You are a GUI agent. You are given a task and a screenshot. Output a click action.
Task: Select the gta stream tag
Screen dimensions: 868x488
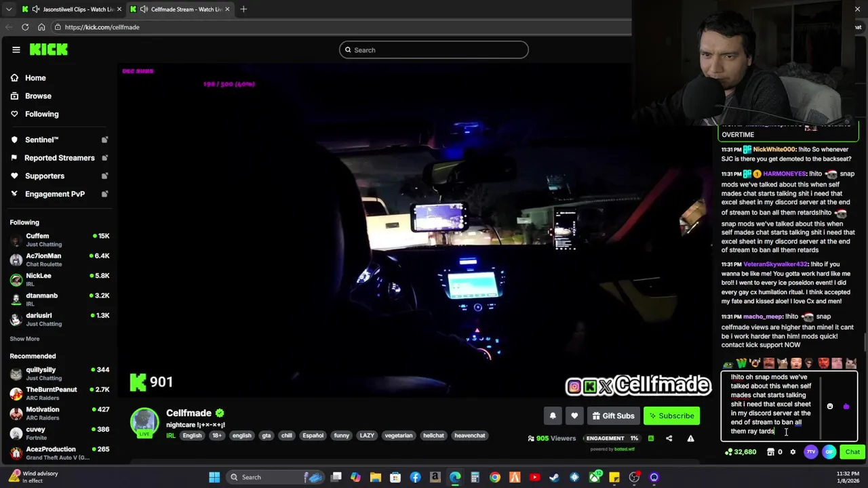tap(267, 436)
